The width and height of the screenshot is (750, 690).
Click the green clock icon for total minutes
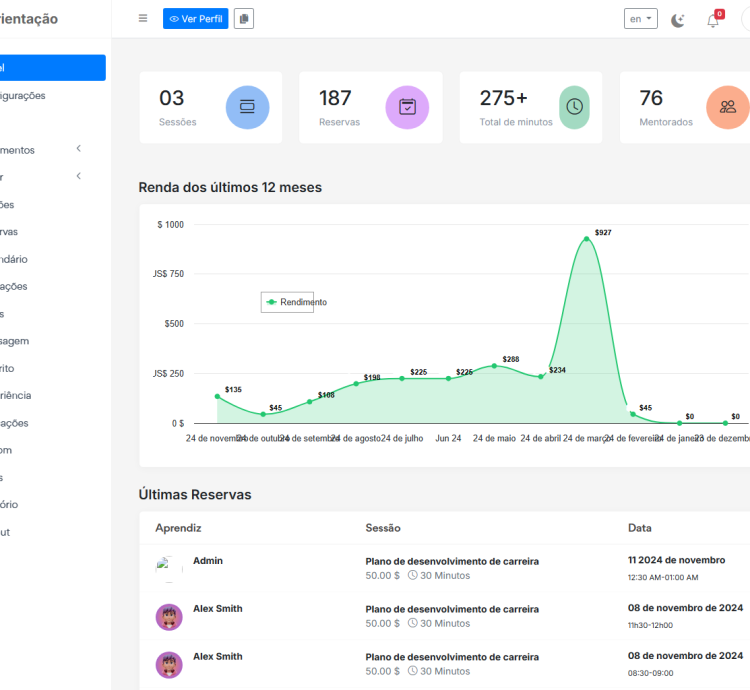click(574, 107)
